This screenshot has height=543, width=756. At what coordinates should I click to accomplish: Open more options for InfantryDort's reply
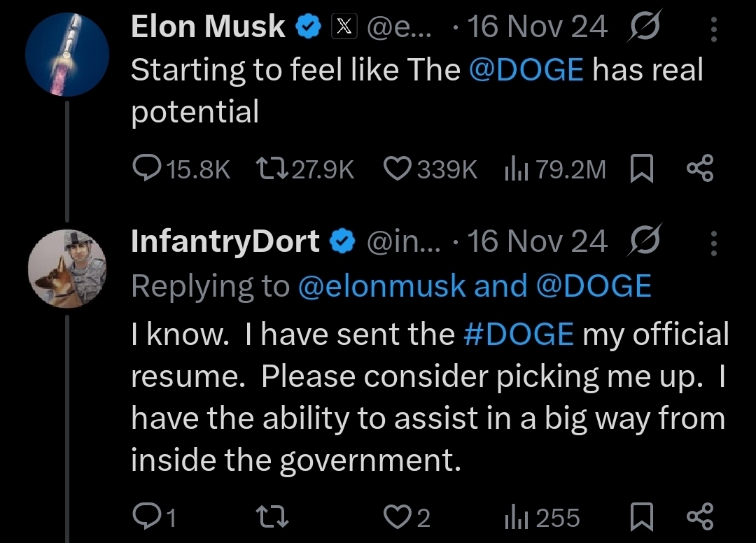[x=713, y=243]
